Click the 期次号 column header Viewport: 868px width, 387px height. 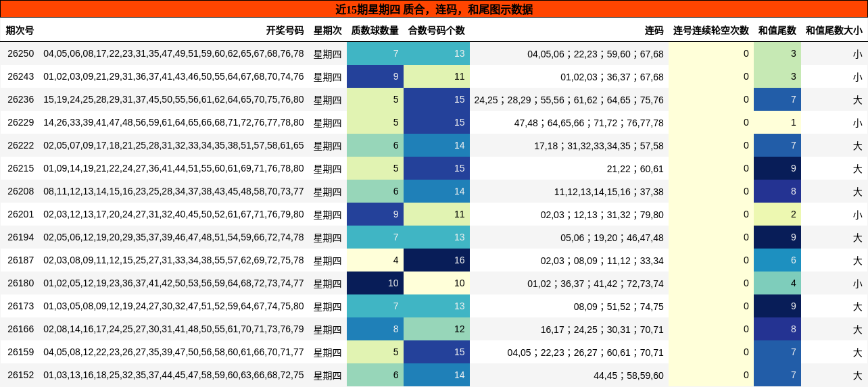(x=20, y=30)
